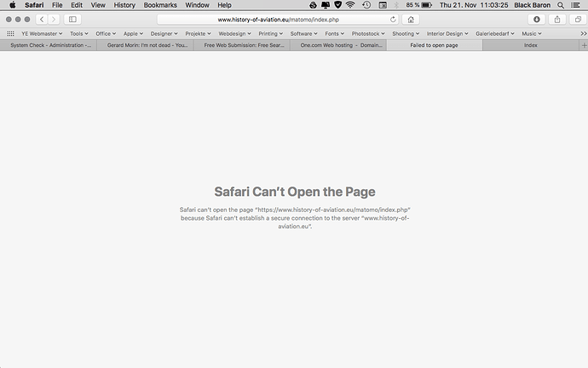Expand the Galeriebedarf bookmarks folder
Viewport: 588px width, 368px height.
coord(495,34)
